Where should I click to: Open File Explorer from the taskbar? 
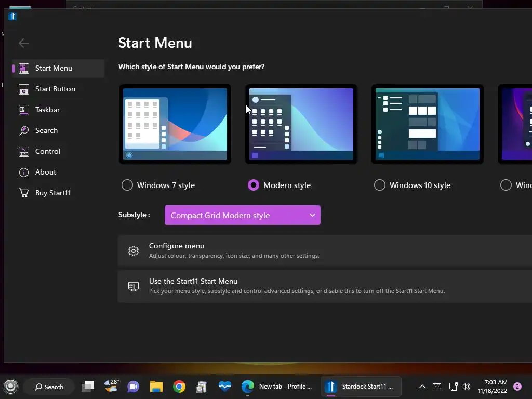pos(156,387)
